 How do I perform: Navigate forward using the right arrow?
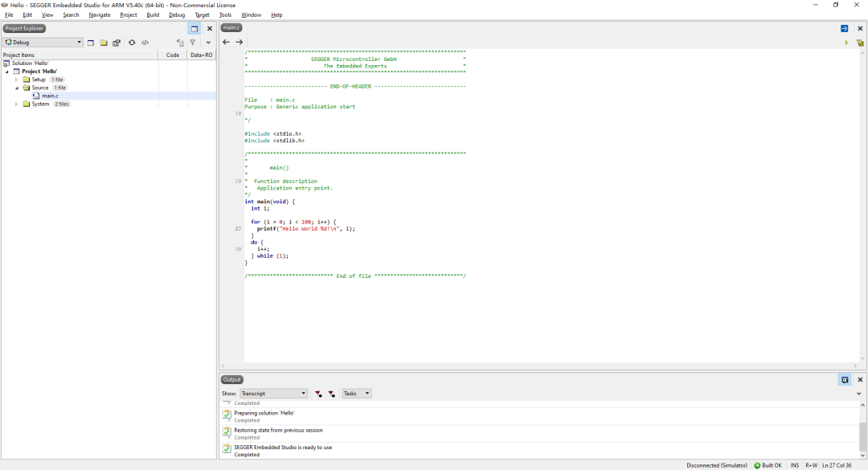[x=240, y=42]
